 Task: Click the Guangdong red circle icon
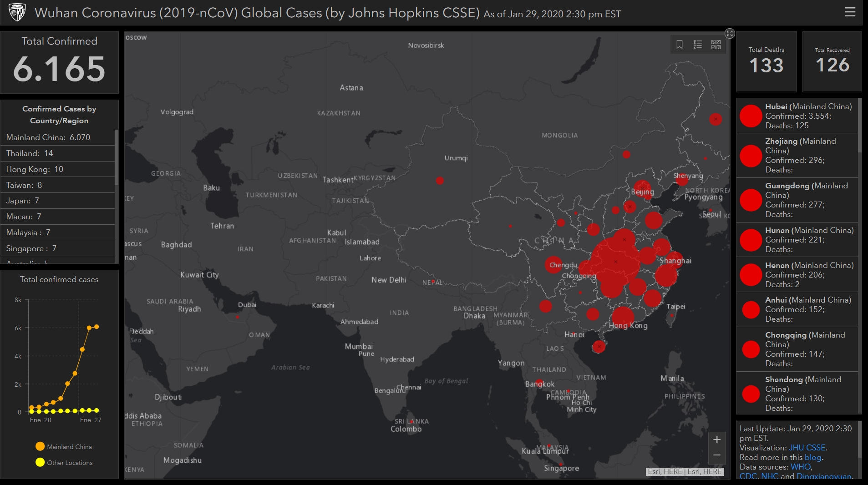click(x=751, y=200)
